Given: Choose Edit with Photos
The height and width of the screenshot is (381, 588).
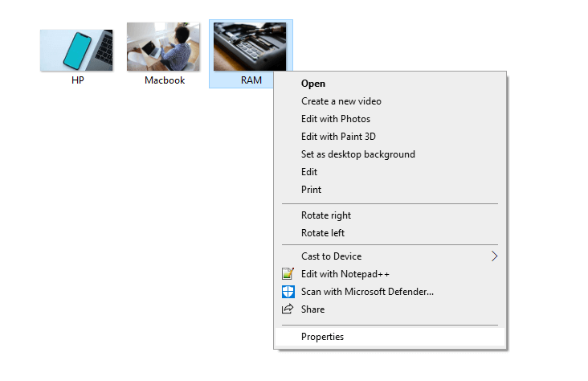Looking at the screenshot, I should coord(390,119).
